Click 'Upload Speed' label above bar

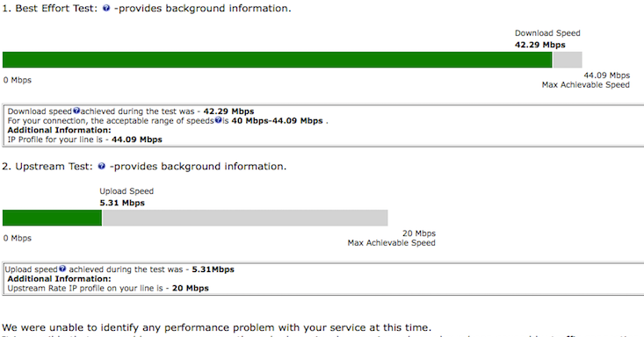pyautogui.click(x=127, y=191)
